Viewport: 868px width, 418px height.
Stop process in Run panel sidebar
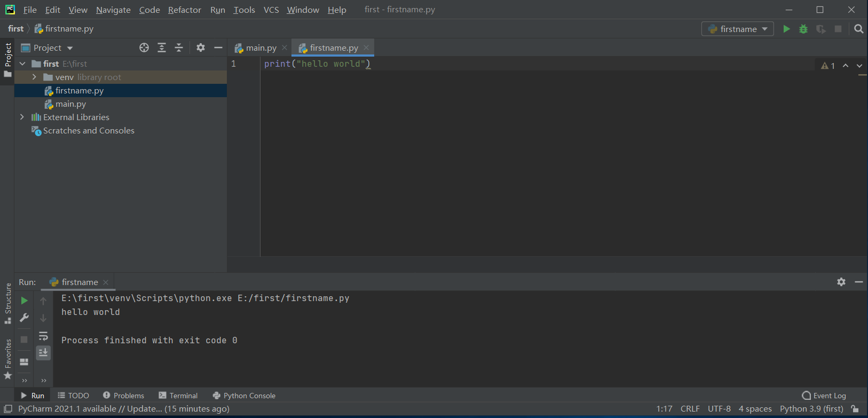pos(24,340)
